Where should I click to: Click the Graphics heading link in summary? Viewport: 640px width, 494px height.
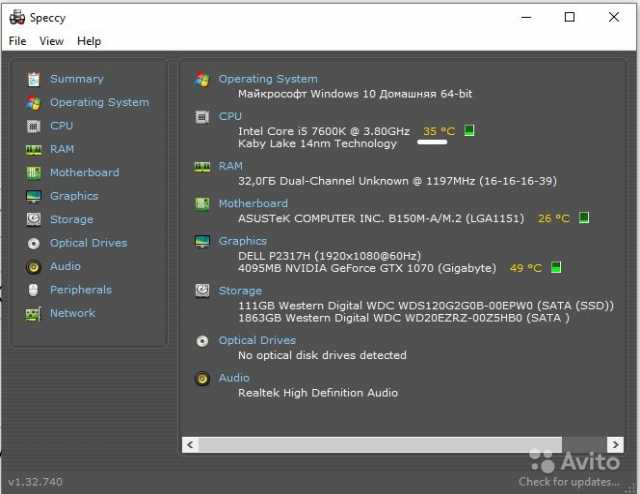click(x=242, y=241)
